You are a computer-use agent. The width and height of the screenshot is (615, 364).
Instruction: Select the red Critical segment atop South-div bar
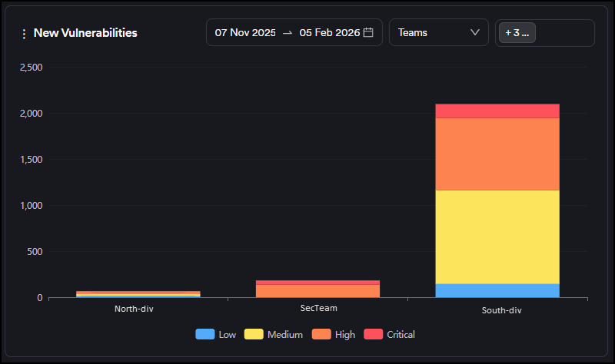click(497, 111)
